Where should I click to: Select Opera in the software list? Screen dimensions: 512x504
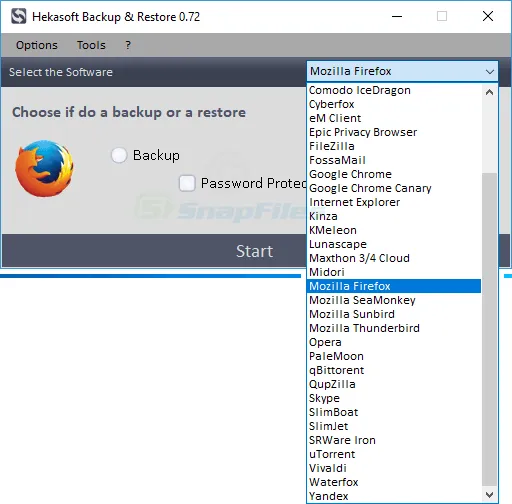pyautogui.click(x=394, y=342)
